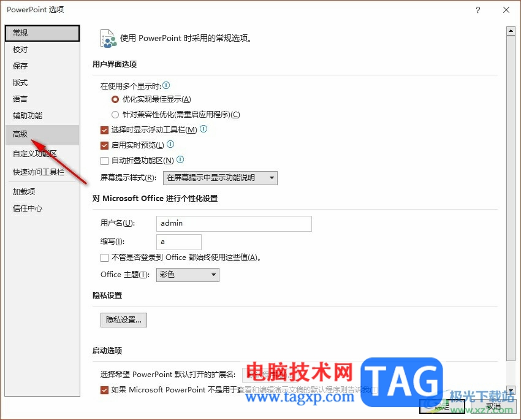The height and width of the screenshot is (420, 521).
Task: Open the 快速访问工具栏 category
Action: click(x=42, y=172)
